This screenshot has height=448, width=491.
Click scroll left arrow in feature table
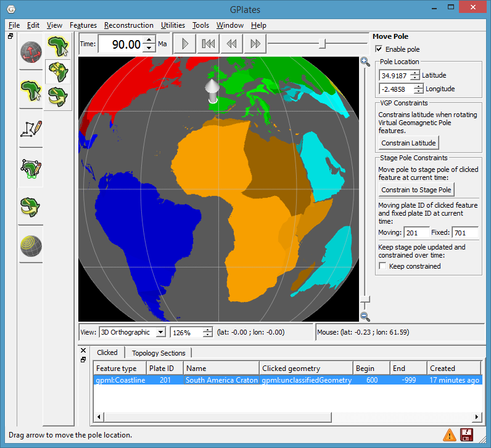[x=99, y=417]
